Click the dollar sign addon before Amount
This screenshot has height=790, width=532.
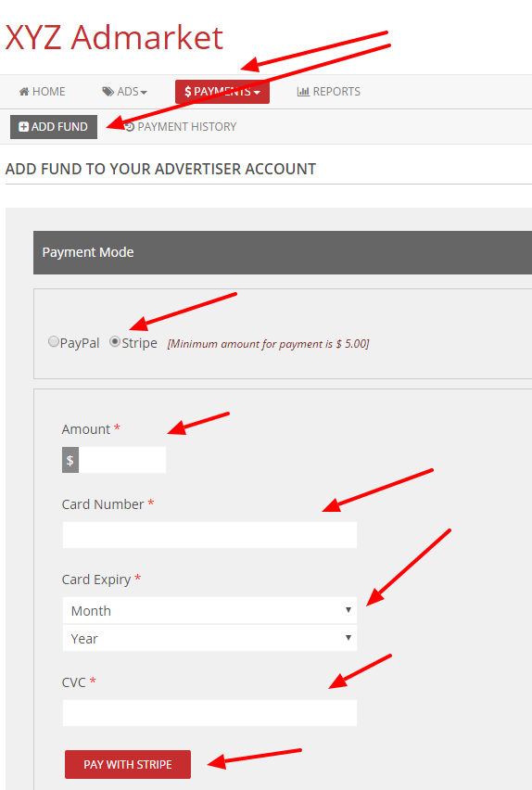tap(70, 460)
